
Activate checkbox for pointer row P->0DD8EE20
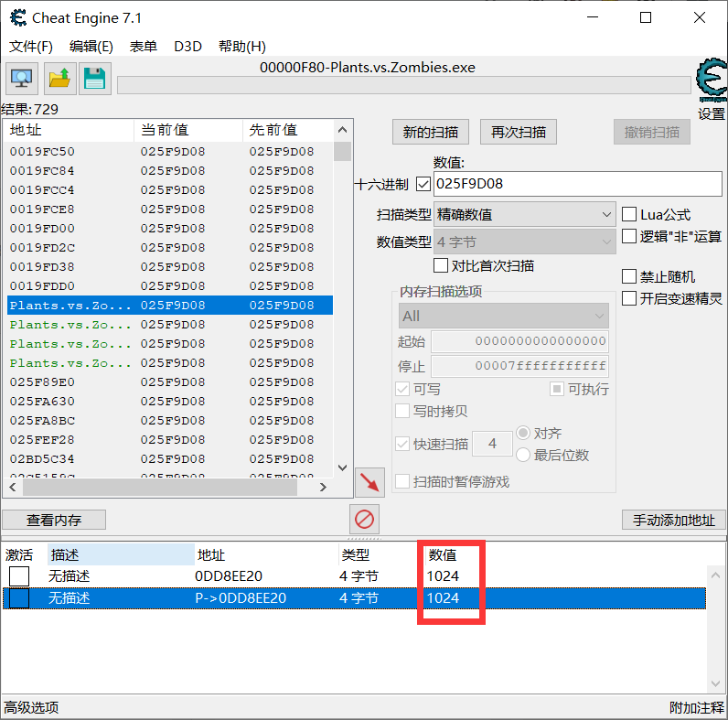pos(19,597)
